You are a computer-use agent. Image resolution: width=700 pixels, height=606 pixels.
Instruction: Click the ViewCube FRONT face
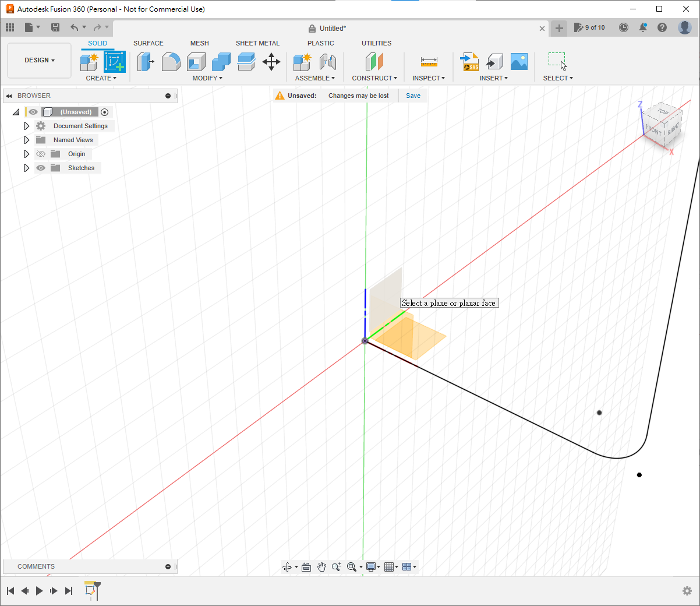pos(653,129)
